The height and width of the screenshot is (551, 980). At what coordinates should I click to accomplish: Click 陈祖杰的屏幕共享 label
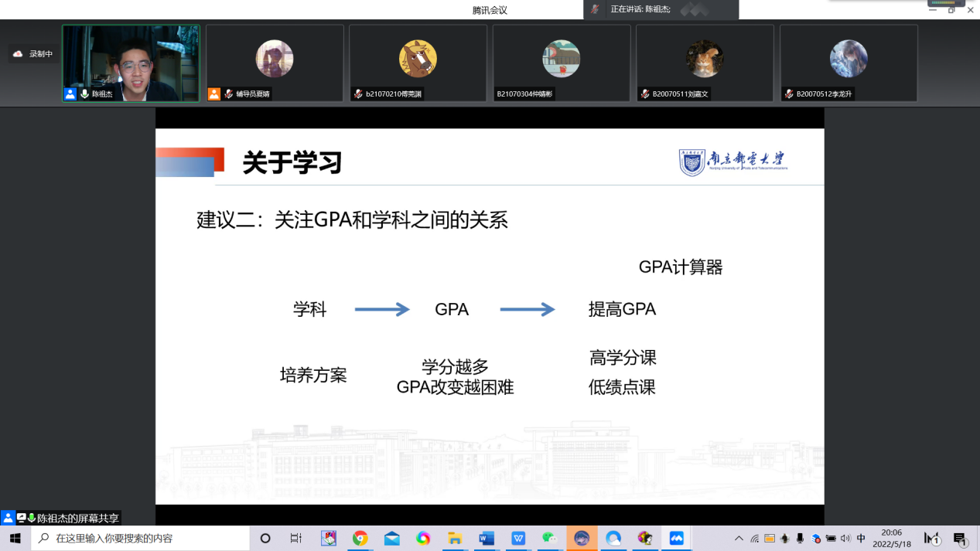[x=78, y=519]
